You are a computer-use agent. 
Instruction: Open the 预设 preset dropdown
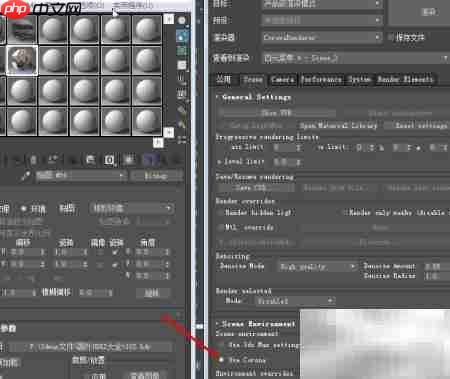tap(322, 20)
